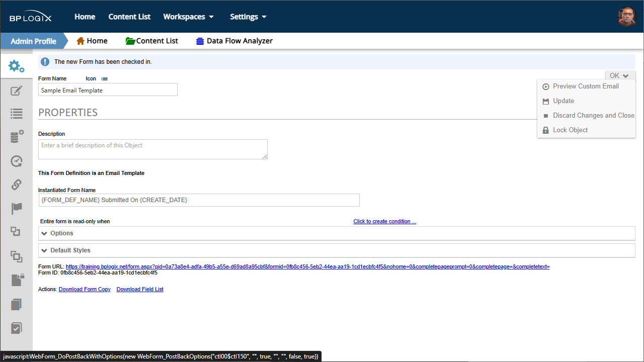The image size is (644, 362).
Task: Click the padlock icon beside Lock Object
Action: point(546,130)
